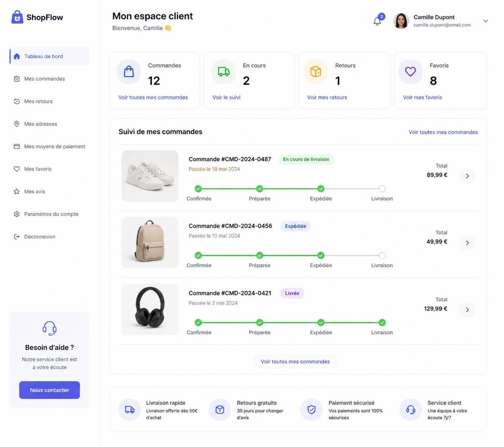Open the beige backpack product thumbnail
This screenshot has height=447, width=504.
150,243
